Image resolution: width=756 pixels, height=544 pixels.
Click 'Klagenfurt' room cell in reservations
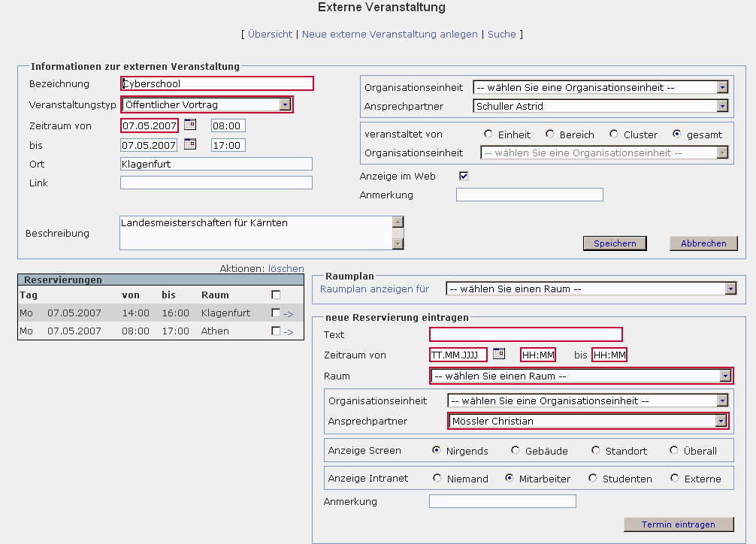point(225,313)
